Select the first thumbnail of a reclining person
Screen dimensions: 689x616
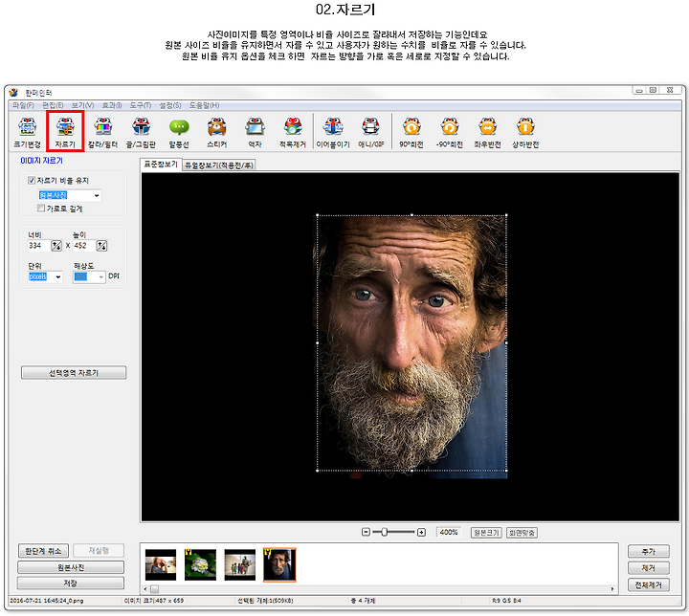tap(161, 564)
